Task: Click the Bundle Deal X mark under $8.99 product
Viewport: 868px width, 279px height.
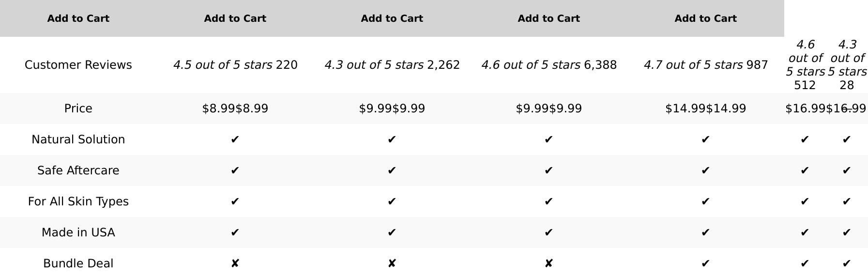Action: click(x=235, y=263)
